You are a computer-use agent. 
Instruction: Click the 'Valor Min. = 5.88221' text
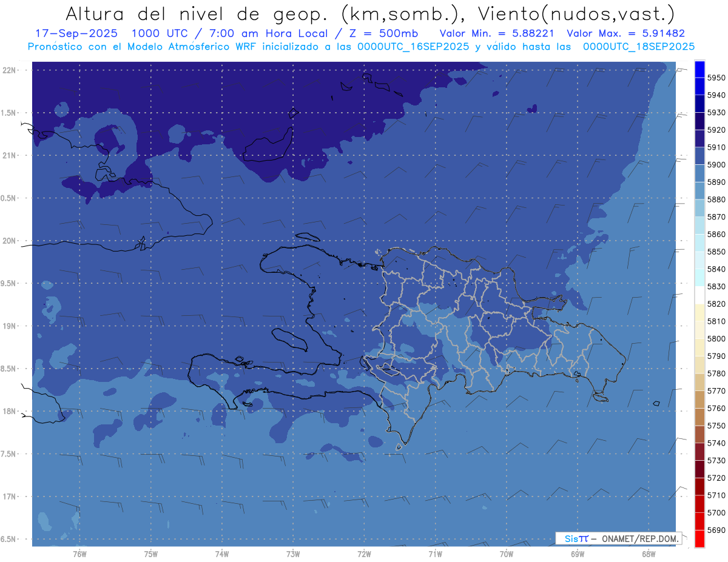click(497, 33)
